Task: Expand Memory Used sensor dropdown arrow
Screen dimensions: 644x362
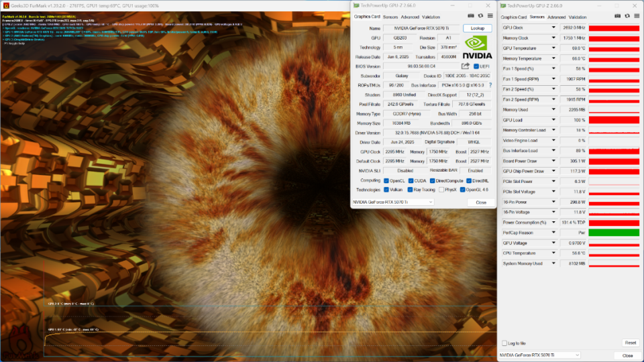Action: point(553,109)
